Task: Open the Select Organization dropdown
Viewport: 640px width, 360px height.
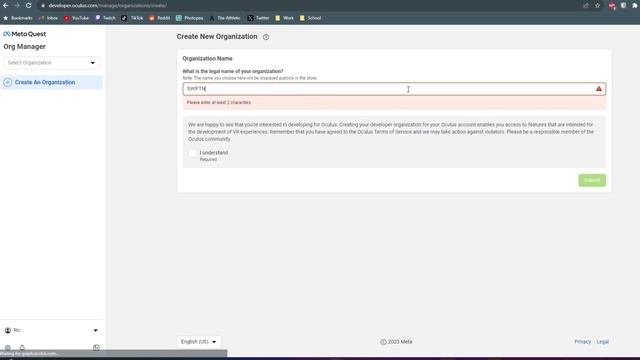Action: [x=51, y=63]
